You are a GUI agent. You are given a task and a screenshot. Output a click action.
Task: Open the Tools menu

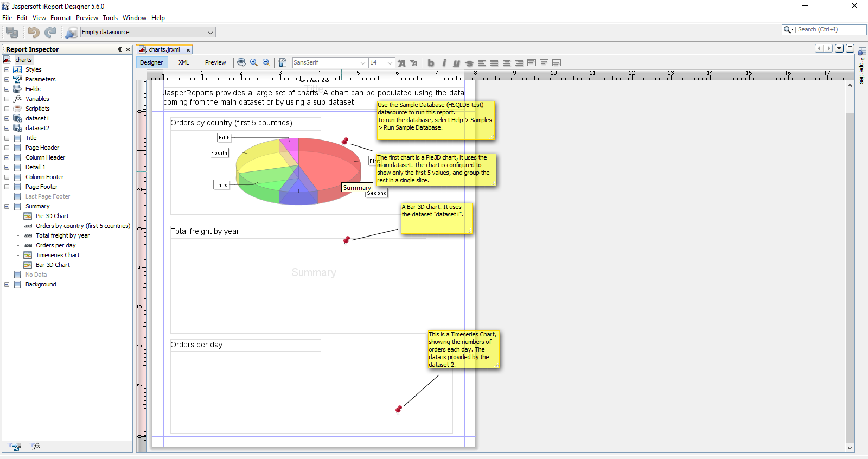[110, 18]
